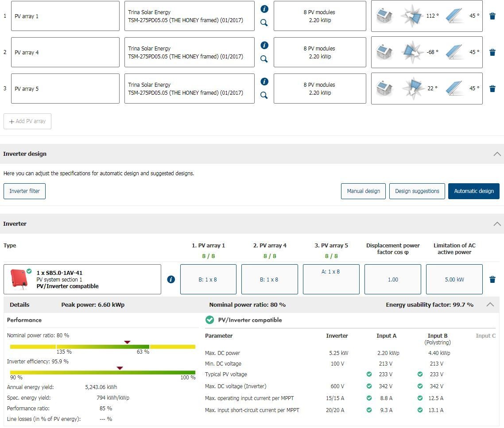504x428 pixels.
Task: Click the Automatic design button
Action: 473,191
